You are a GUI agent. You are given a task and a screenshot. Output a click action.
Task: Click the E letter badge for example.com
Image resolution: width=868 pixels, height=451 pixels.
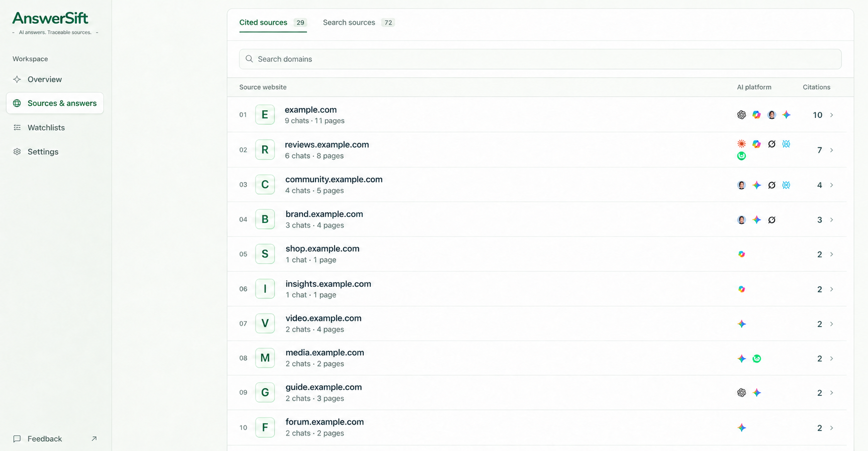[x=265, y=115]
